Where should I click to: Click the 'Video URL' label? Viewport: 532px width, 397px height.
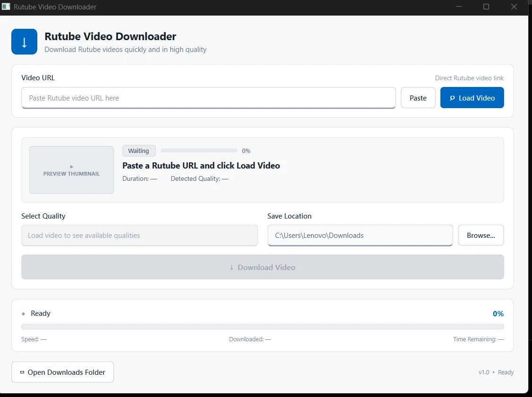coord(38,78)
